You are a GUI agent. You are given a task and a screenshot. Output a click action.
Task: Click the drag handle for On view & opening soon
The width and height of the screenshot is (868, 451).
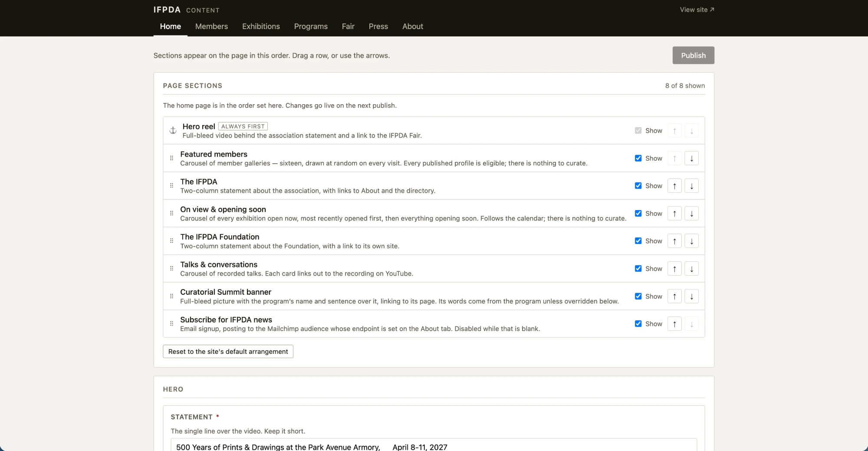[171, 214]
